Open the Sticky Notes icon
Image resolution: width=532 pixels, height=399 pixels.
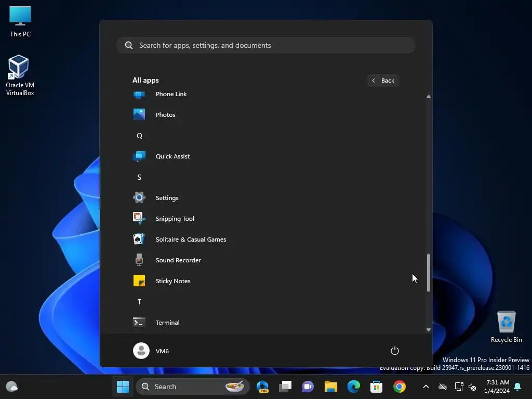pos(139,281)
